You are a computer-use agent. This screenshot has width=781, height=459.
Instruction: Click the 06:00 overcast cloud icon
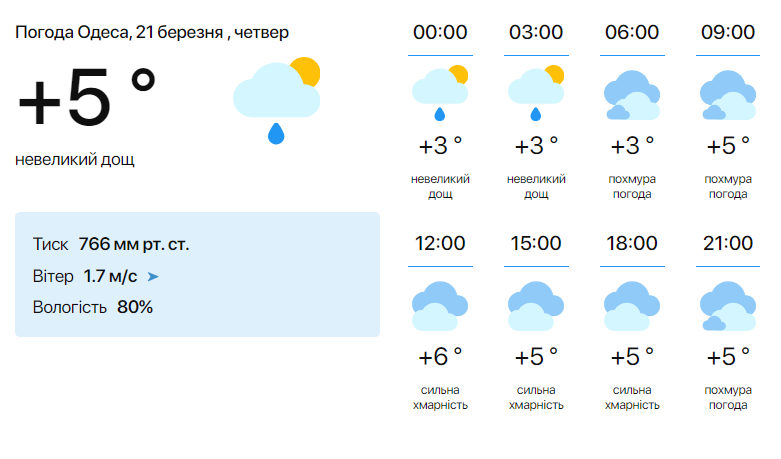coord(632,94)
